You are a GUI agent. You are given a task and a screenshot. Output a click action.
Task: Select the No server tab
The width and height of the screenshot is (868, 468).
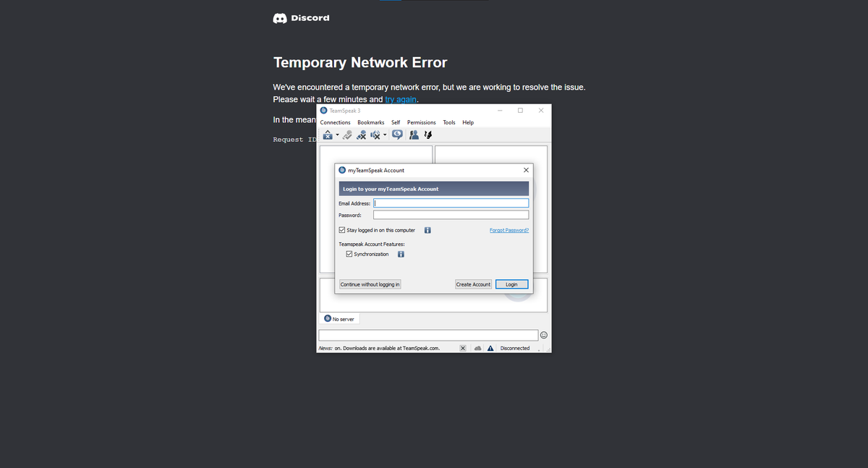pos(339,318)
